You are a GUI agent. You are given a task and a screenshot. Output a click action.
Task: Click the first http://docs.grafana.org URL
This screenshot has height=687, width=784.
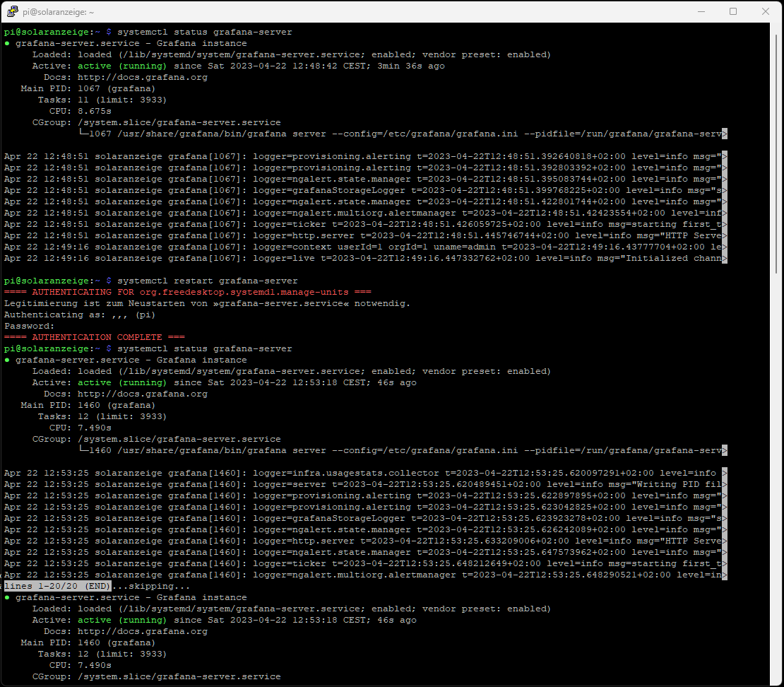tap(142, 77)
